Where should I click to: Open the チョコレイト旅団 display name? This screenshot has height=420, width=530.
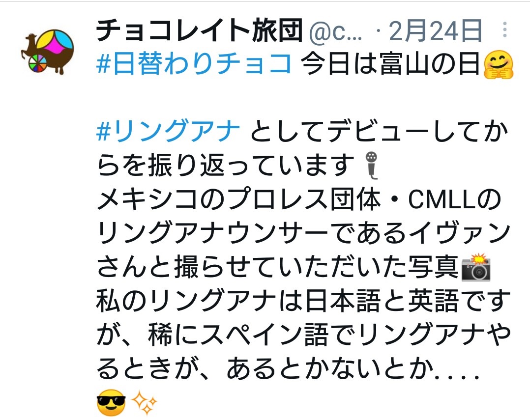pyautogui.click(x=200, y=30)
